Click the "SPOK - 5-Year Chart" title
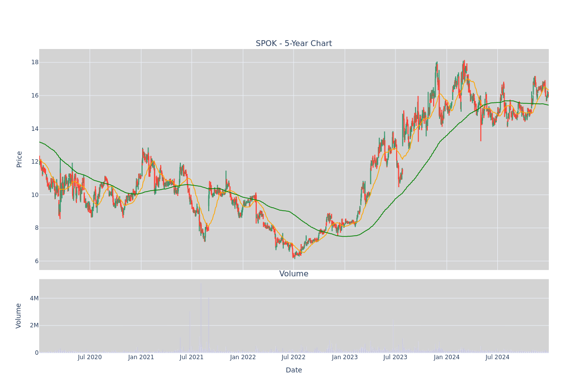Image resolution: width=588 pixels, height=392 pixels. click(x=294, y=44)
